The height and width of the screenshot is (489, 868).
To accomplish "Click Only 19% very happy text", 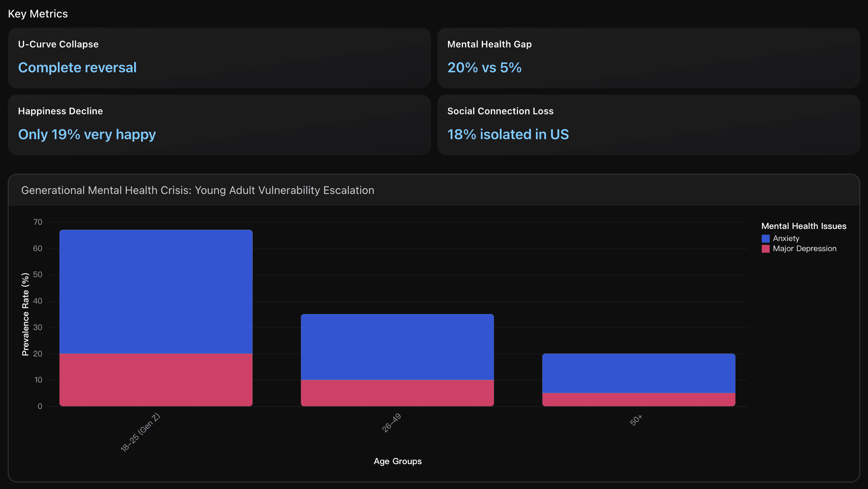I will [87, 134].
